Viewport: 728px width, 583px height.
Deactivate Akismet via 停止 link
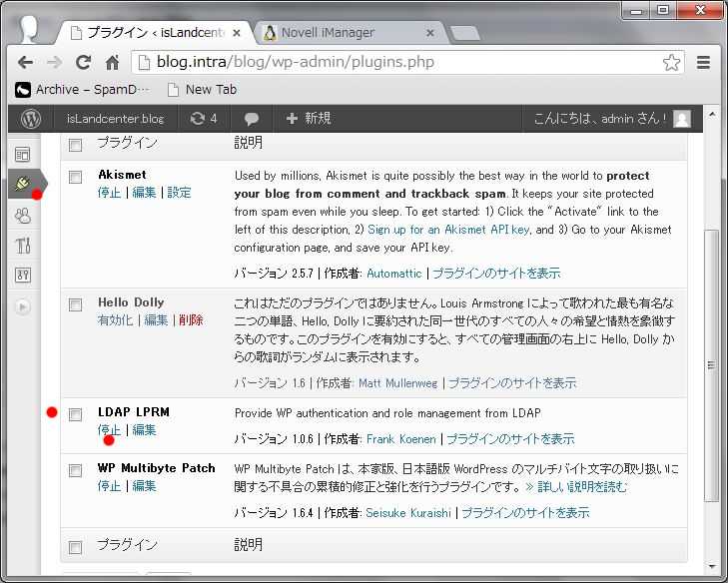click(x=109, y=192)
